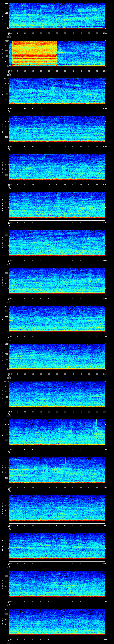
Task: Open the spectrogram starting at 21:24:00
Action: [x=57, y=394]
